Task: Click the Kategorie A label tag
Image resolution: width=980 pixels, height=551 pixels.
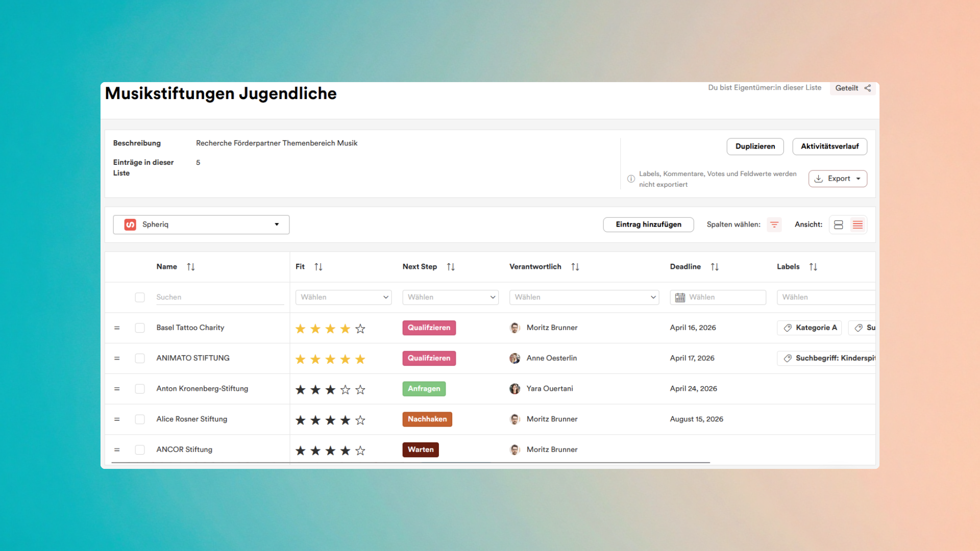Action: 811,328
